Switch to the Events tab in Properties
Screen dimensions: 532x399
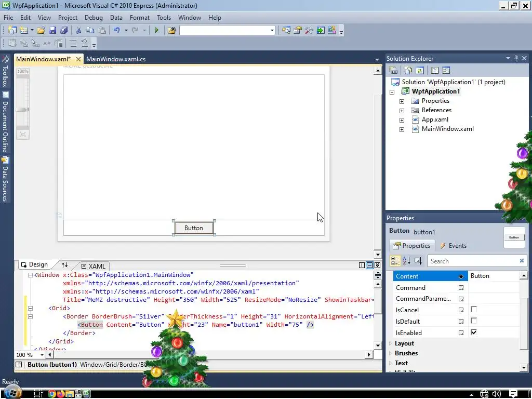click(453, 246)
